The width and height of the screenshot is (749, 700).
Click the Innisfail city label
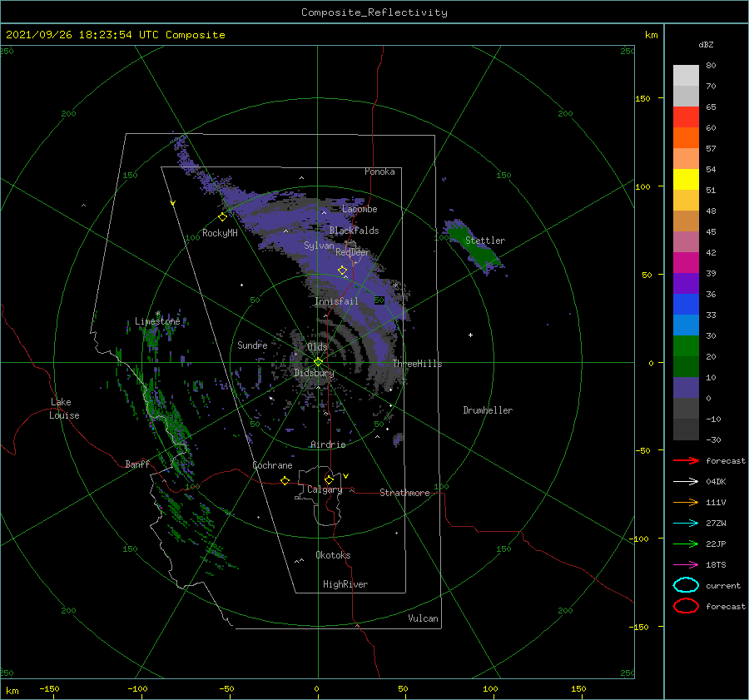point(336,301)
